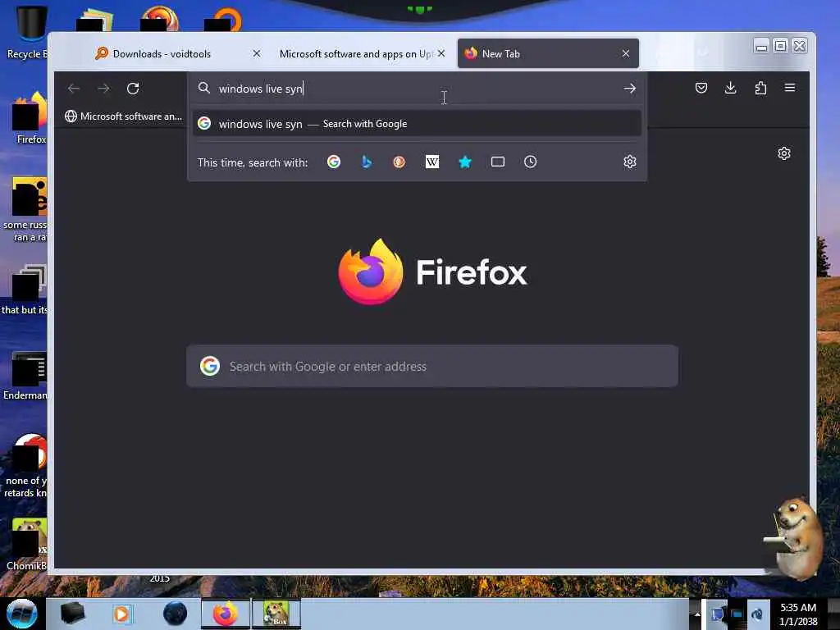Open the clock showing 5:35 AM
Image resolution: width=840 pixels, height=630 pixels.
pyautogui.click(x=798, y=614)
